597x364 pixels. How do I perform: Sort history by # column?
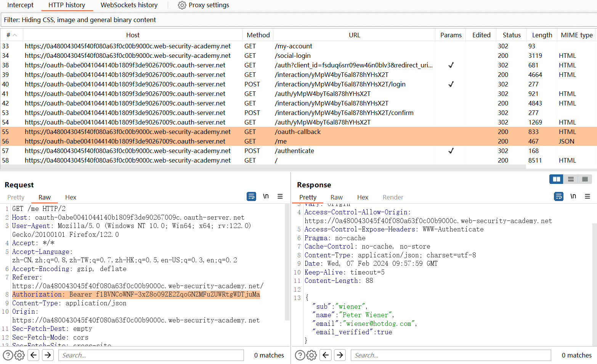[x=11, y=35]
